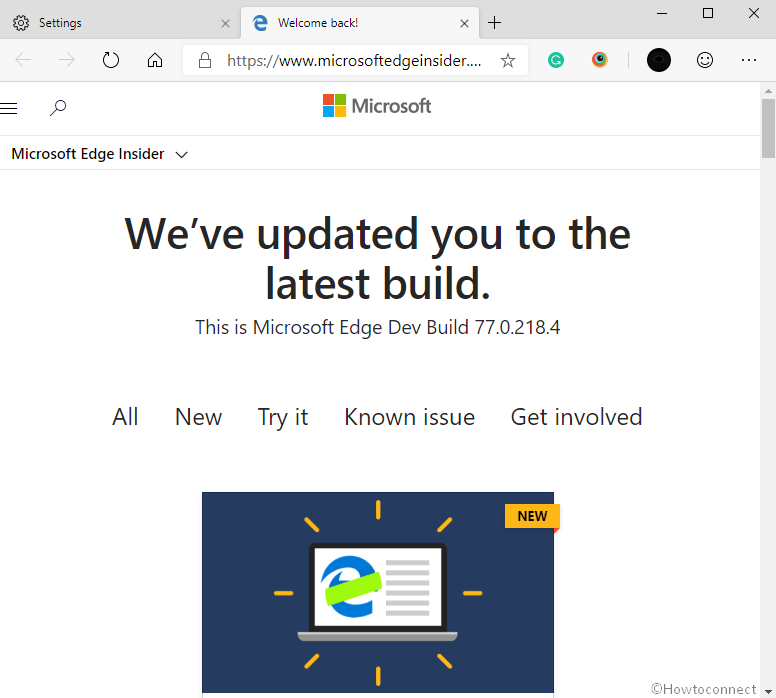Image resolution: width=776 pixels, height=698 pixels.
Task: Minimize the browser window
Action: click(662, 14)
